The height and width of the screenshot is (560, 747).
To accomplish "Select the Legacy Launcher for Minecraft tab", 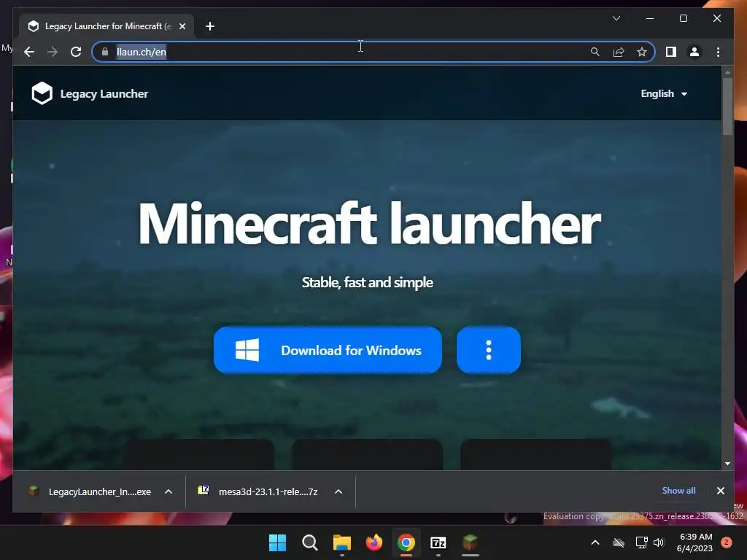I will [107, 26].
